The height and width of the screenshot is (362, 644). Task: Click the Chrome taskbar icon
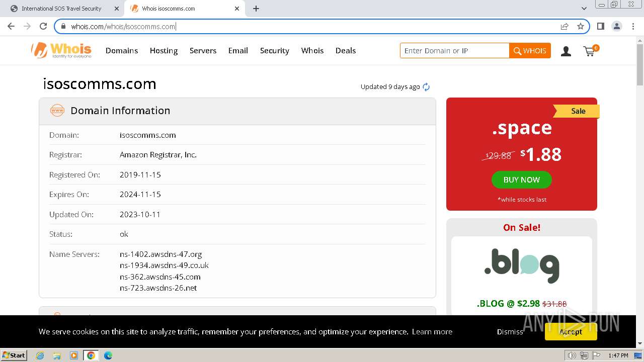tap(91, 355)
